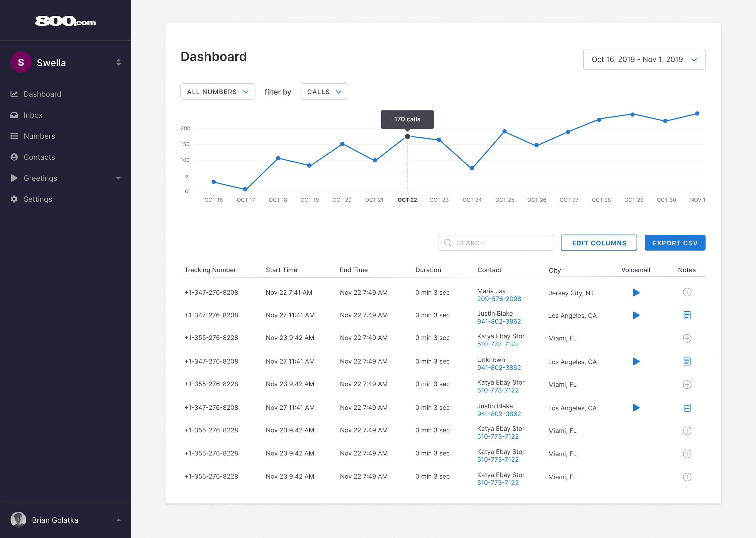This screenshot has width=756, height=538.
Task: Play voicemail for Maria Jay call
Action: (636, 293)
